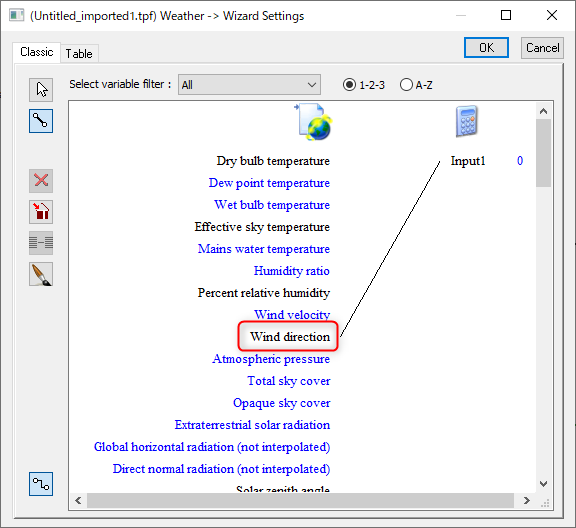The width and height of the screenshot is (576, 528).
Task: Select the 1-2-3 ordering radio button
Action: (349, 85)
